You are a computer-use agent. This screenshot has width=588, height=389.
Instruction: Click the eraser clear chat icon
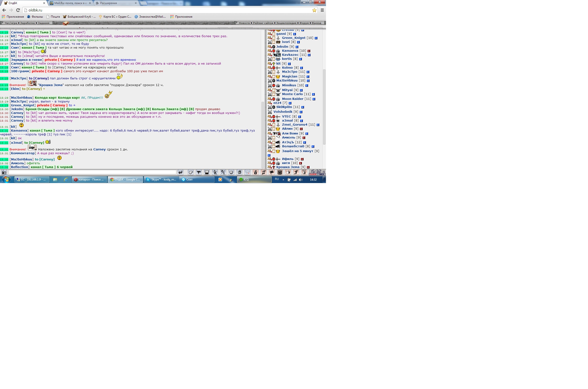coord(190,172)
